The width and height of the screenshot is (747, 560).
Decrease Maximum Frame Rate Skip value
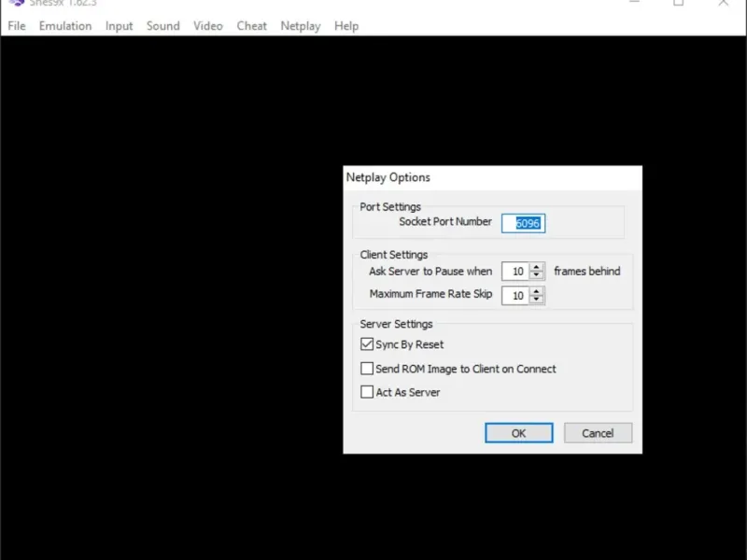pyautogui.click(x=536, y=299)
